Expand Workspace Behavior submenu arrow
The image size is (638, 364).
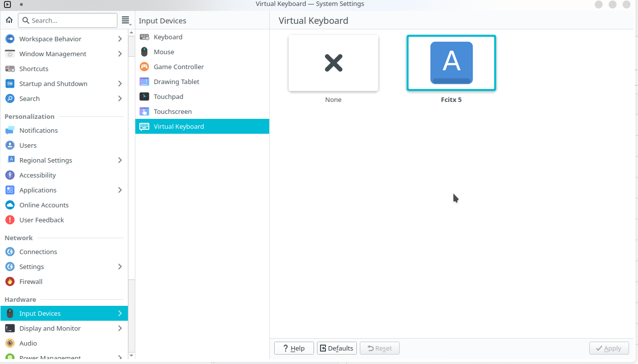coord(120,39)
